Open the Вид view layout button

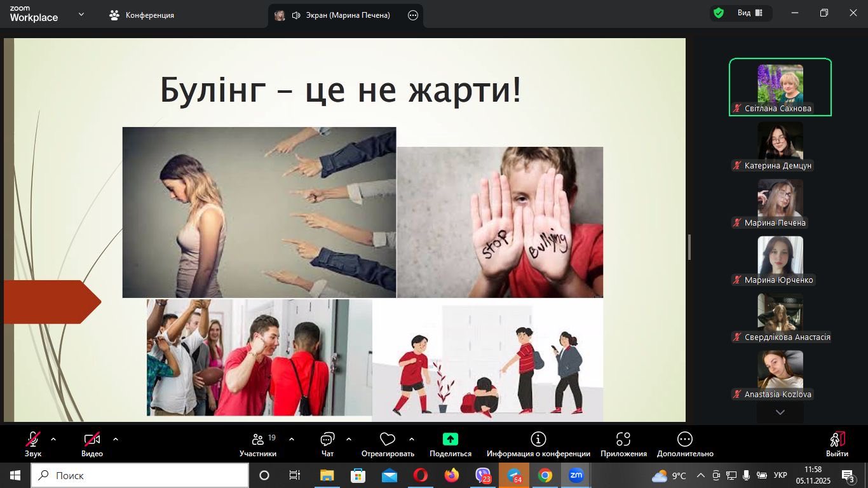click(x=750, y=13)
